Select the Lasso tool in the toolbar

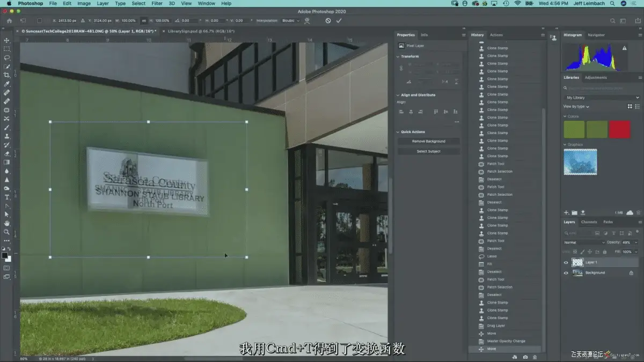pyautogui.click(x=6, y=57)
